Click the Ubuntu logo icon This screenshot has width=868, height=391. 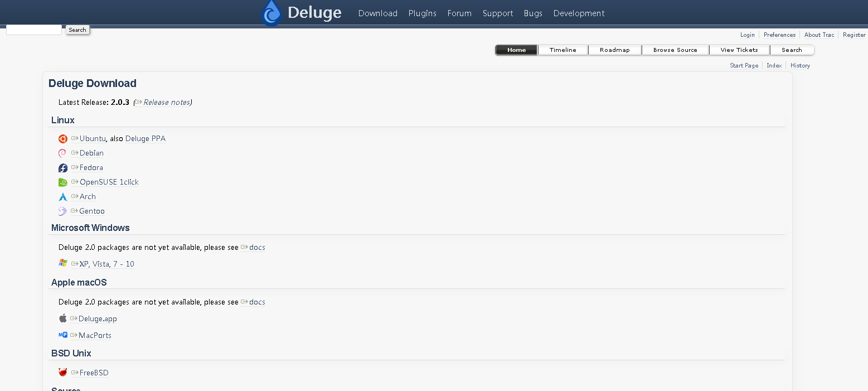tap(63, 139)
